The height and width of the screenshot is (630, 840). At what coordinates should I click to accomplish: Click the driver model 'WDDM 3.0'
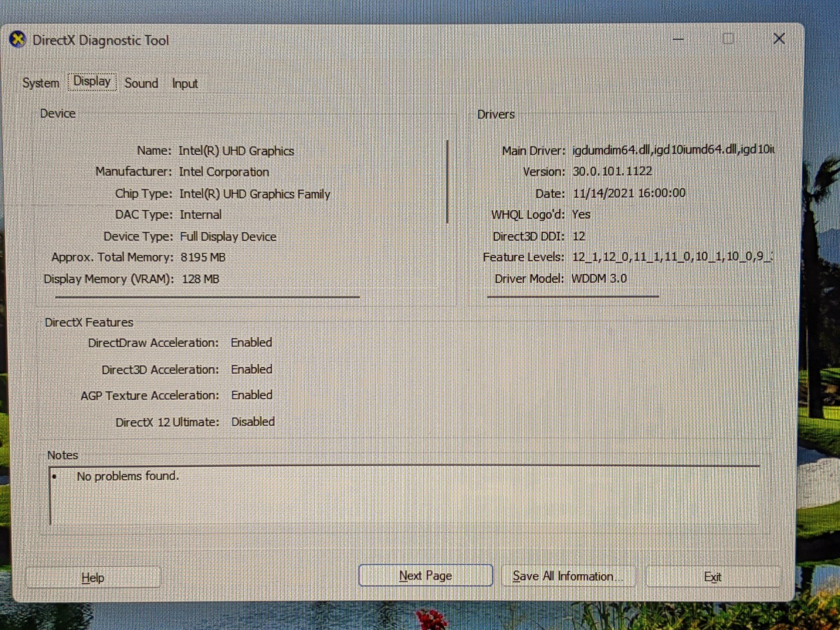pos(599,278)
